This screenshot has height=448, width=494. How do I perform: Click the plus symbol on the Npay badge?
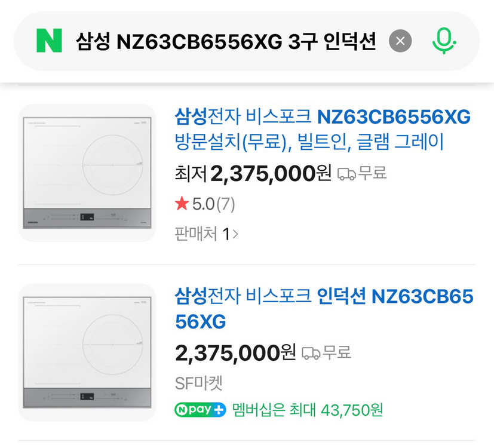tap(218, 410)
